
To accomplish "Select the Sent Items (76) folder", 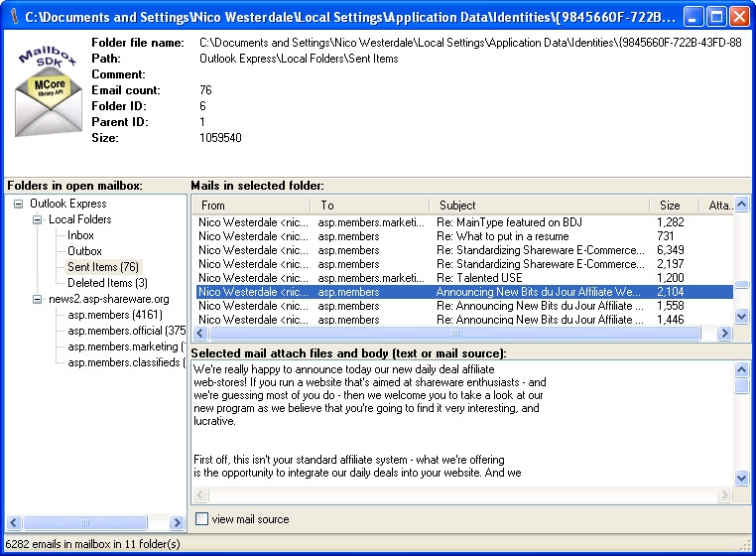I will pyautogui.click(x=103, y=267).
